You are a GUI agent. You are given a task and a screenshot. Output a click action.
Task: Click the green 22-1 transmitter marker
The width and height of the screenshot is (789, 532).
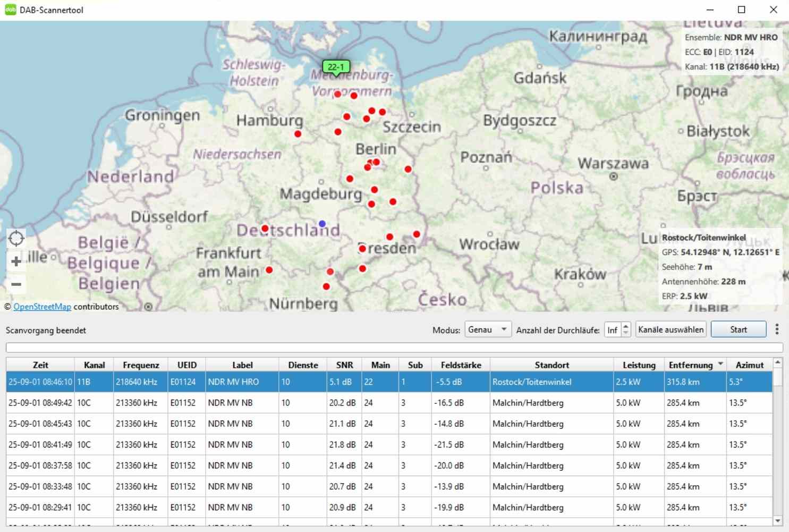pyautogui.click(x=336, y=67)
